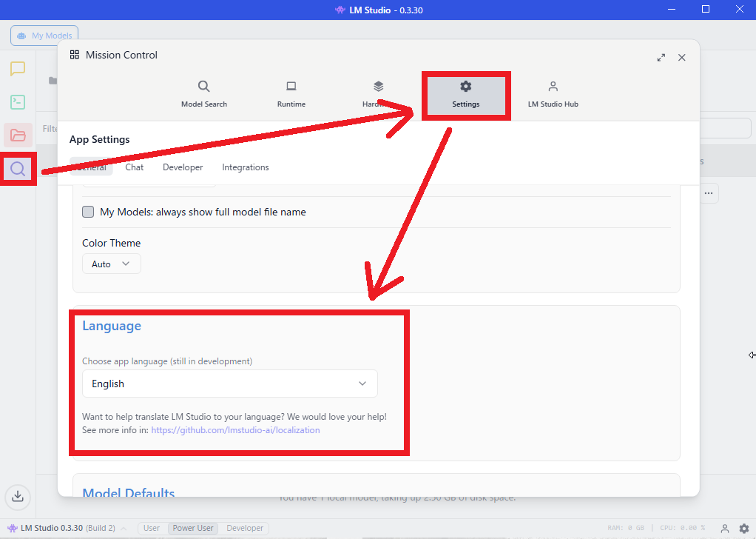Click the three-dots options button behind dialog

click(x=708, y=193)
